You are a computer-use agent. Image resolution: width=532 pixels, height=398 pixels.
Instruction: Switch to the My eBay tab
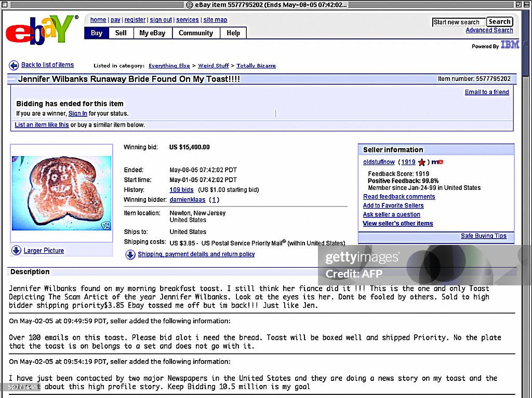pyautogui.click(x=152, y=33)
